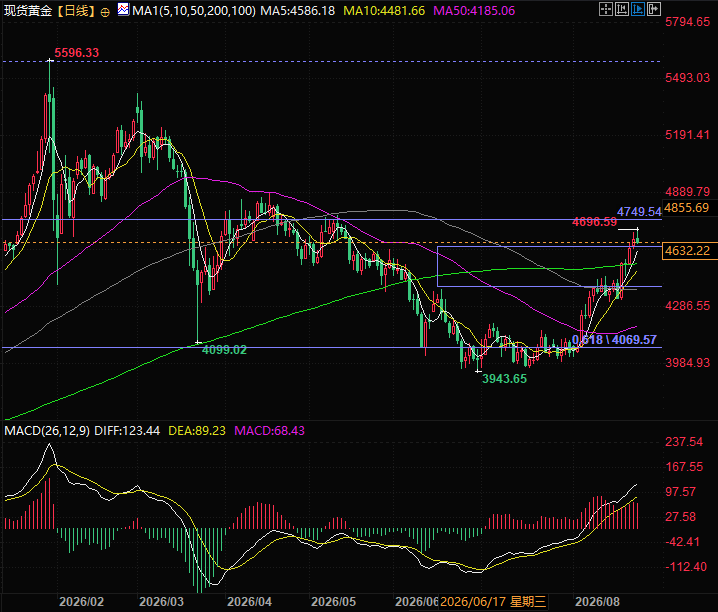Click the blue playback panel icon
718x612 pixels.
point(637,9)
